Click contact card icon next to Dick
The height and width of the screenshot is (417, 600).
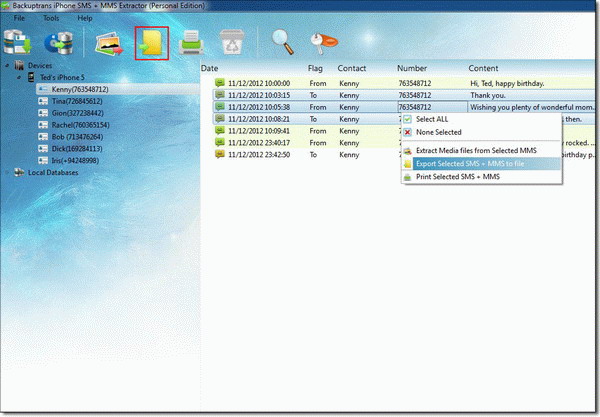pyautogui.click(x=43, y=149)
